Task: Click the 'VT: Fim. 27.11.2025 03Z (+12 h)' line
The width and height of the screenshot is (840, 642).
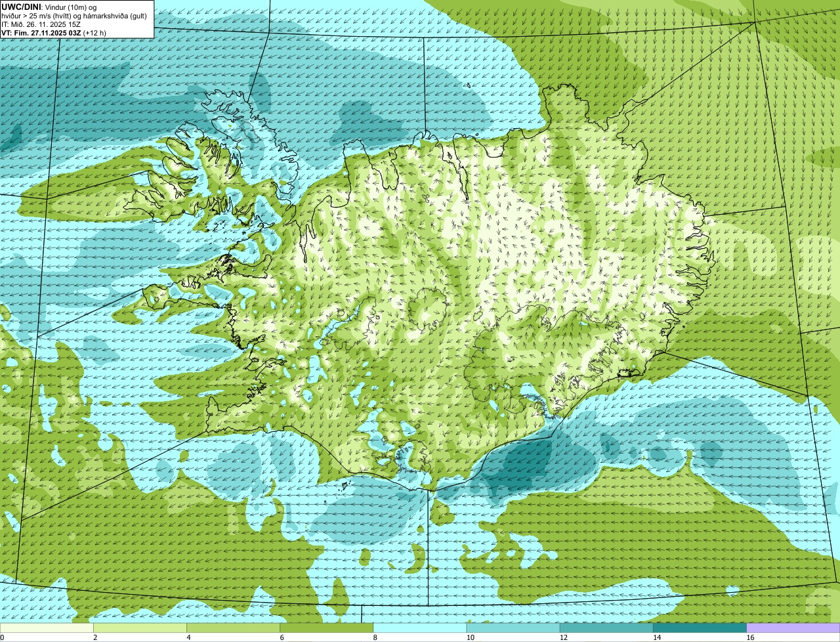Action: 54,32
